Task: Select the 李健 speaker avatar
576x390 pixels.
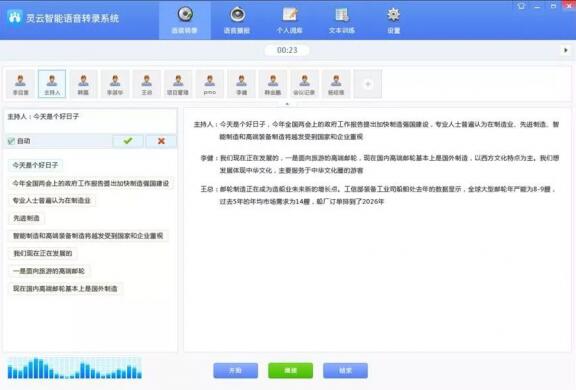Action: (x=241, y=84)
